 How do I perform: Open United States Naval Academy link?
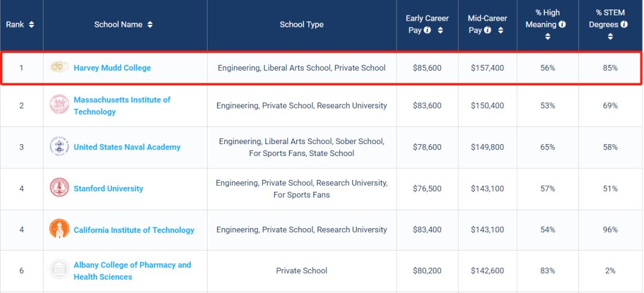127,147
